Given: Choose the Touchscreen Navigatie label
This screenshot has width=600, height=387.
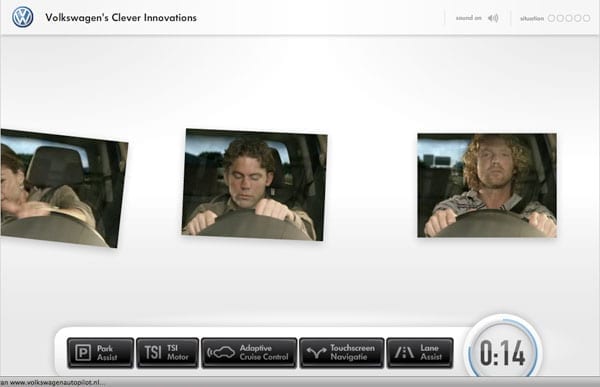Looking at the screenshot, I should point(352,353).
